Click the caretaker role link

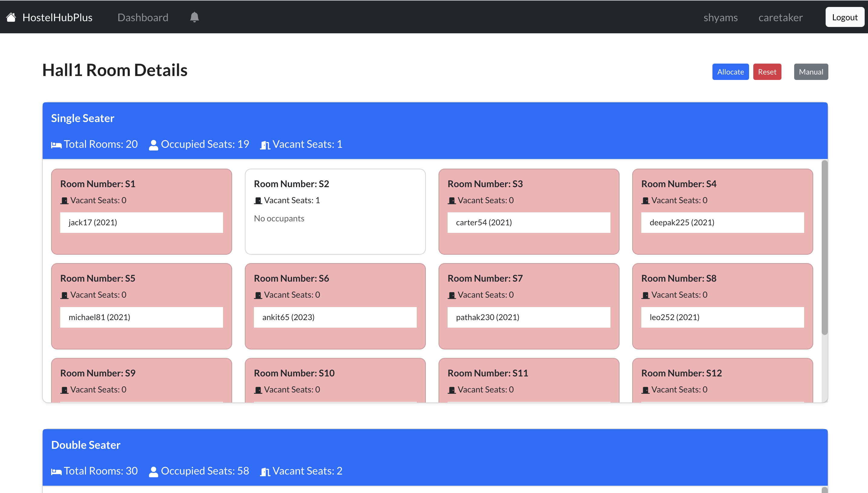(x=780, y=17)
